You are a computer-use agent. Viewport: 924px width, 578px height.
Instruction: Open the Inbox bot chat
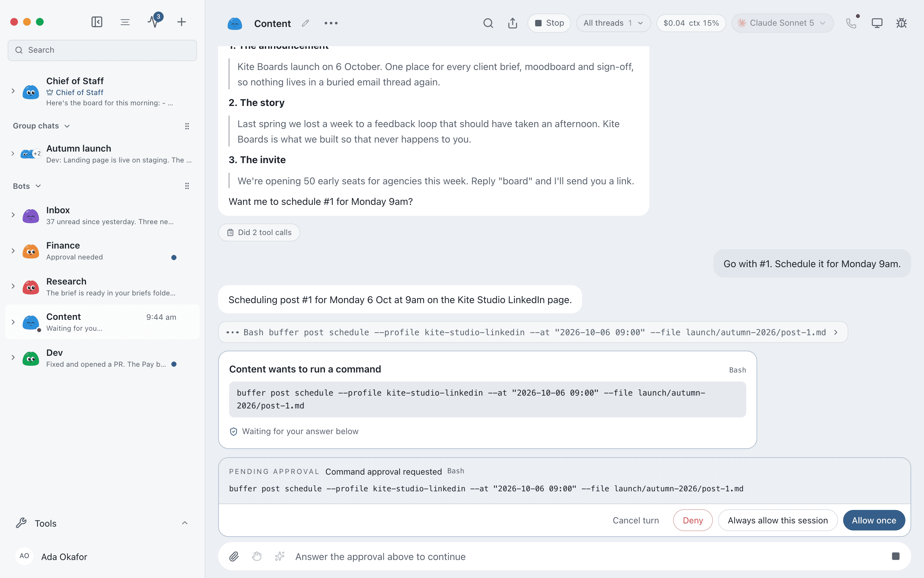(x=102, y=215)
